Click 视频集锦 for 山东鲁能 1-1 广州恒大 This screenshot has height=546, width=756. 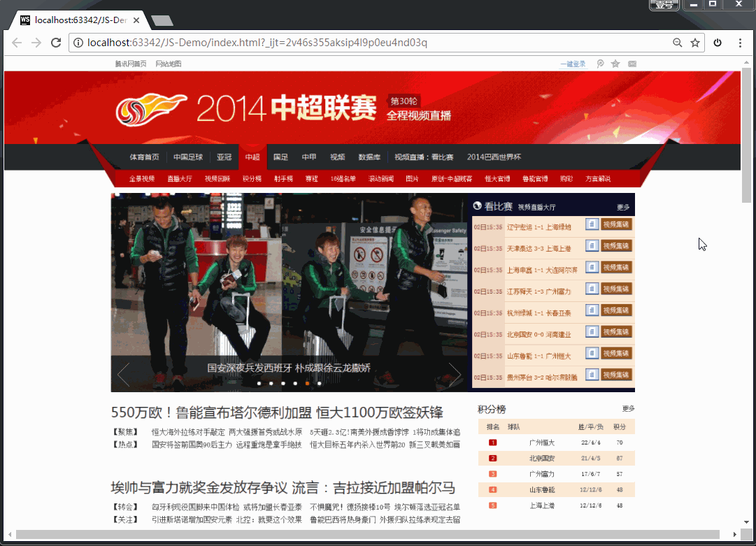[x=616, y=353]
